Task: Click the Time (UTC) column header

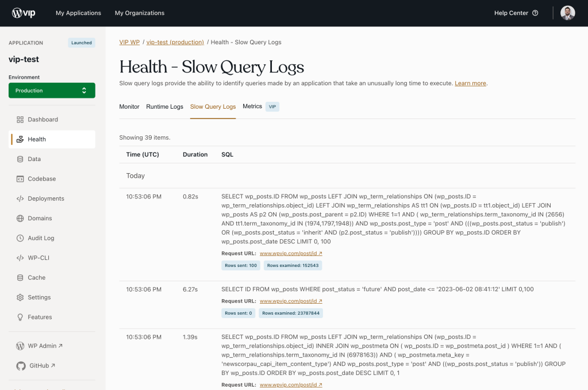Action: point(143,155)
